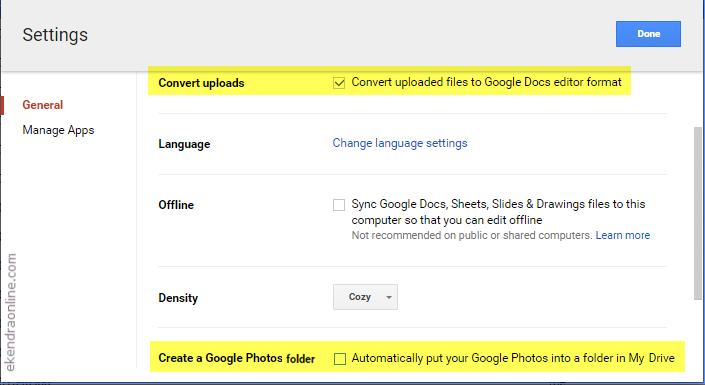The width and height of the screenshot is (705, 385).
Task: Click the Density section label
Action: click(178, 298)
